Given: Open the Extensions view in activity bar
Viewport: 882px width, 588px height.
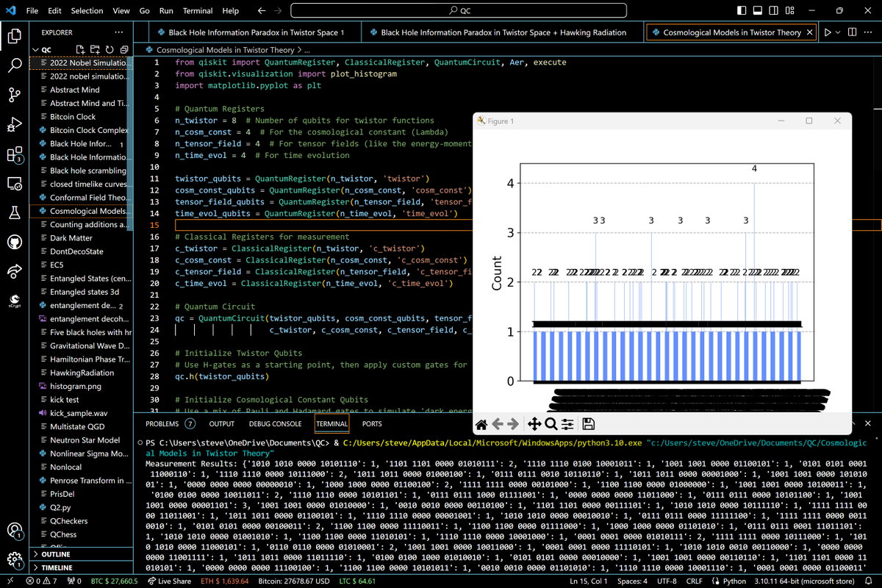Looking at the screenshot, I should tap(15, 154).
